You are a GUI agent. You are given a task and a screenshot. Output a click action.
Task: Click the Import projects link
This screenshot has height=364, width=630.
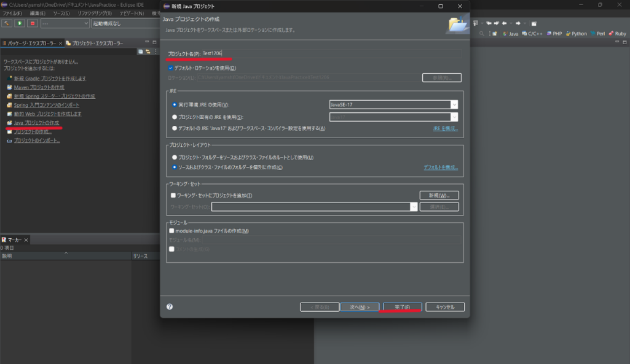point(36,141)
